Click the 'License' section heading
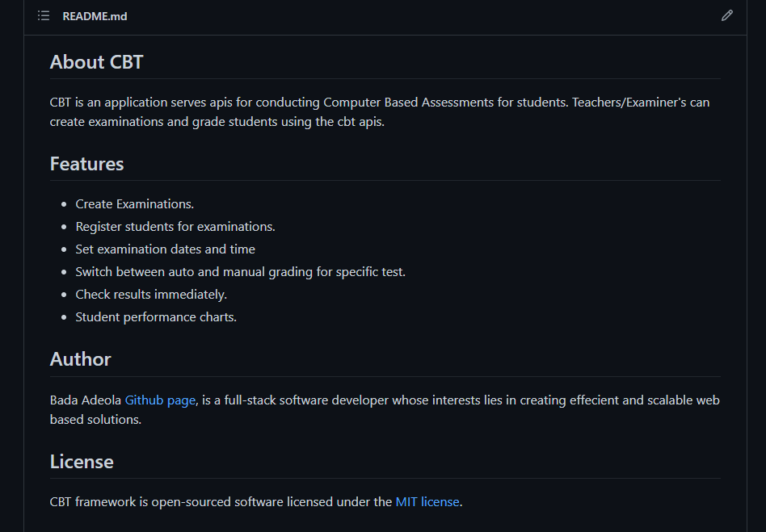 (81, 461)
